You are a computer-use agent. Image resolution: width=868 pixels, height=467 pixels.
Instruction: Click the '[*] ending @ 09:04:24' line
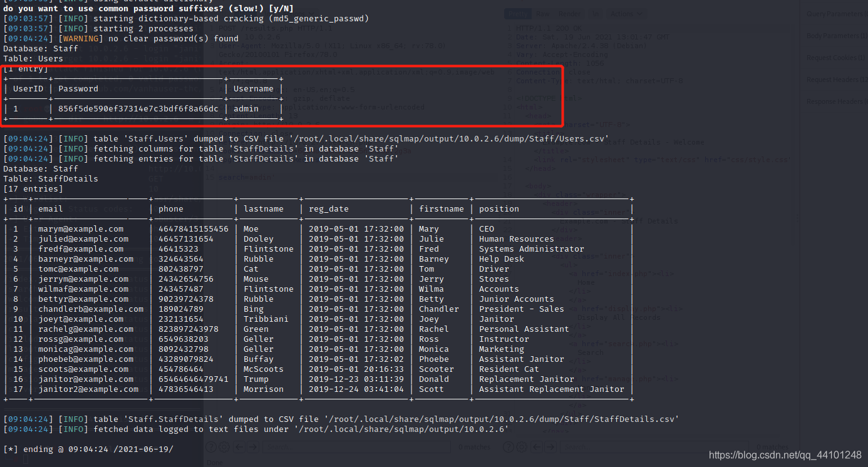point(88,449)
